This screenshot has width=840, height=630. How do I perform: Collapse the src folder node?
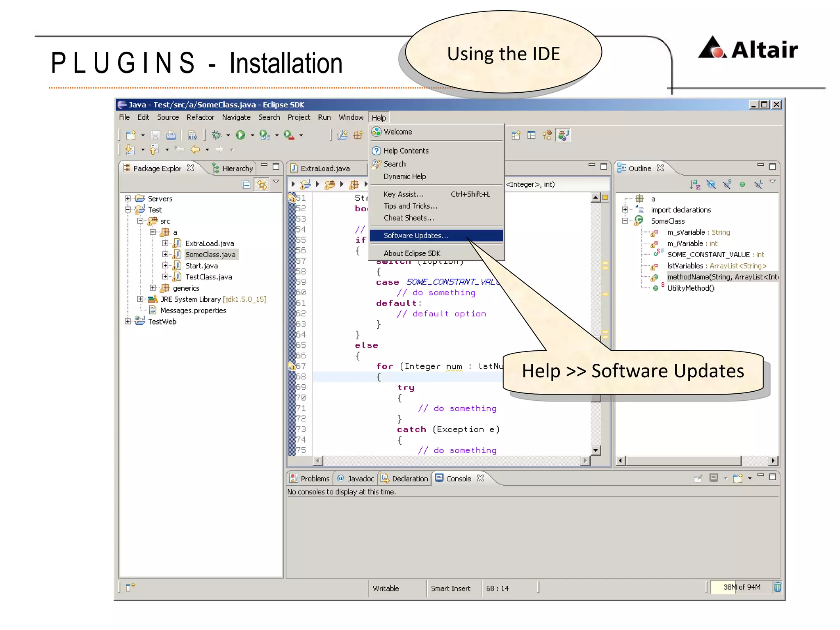pyautogui.click(x=140, y=221)
